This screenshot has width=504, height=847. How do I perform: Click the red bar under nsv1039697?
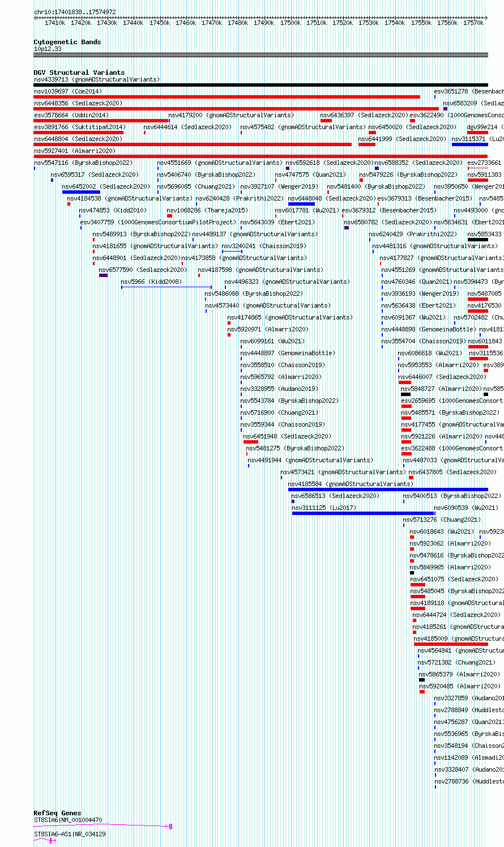pos(227,97)
